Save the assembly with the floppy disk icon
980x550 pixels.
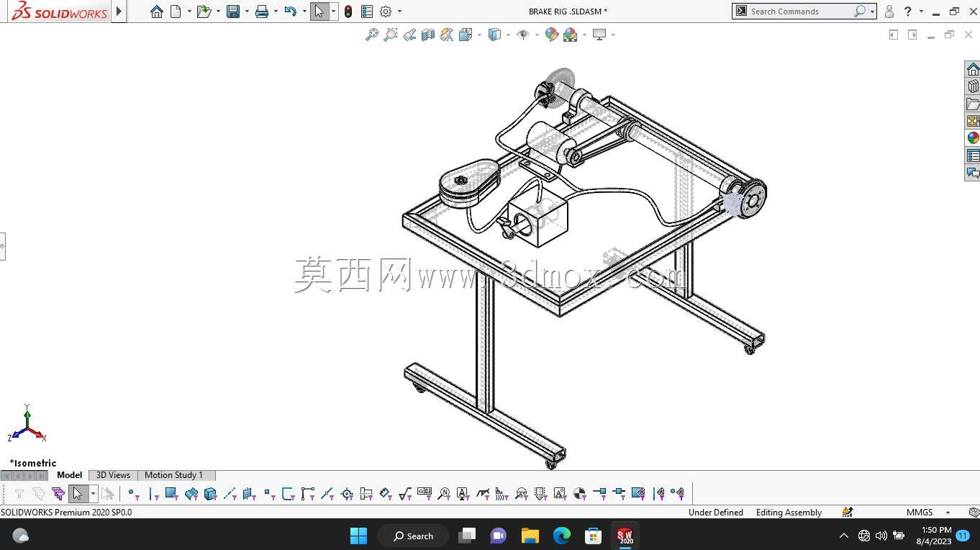(x=232, y=12)
